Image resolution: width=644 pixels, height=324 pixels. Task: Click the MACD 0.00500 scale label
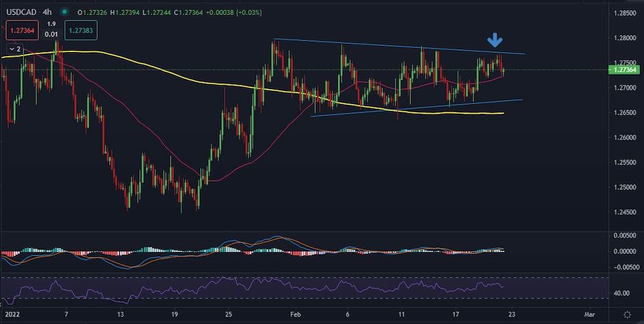tap(625, 236)
